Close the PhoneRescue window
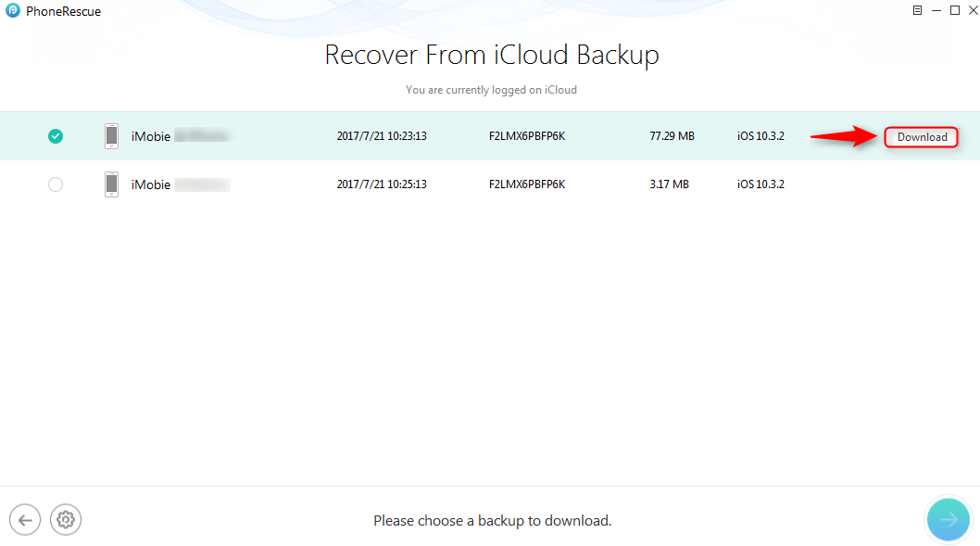The image size is (980, 546). [974, 10]
